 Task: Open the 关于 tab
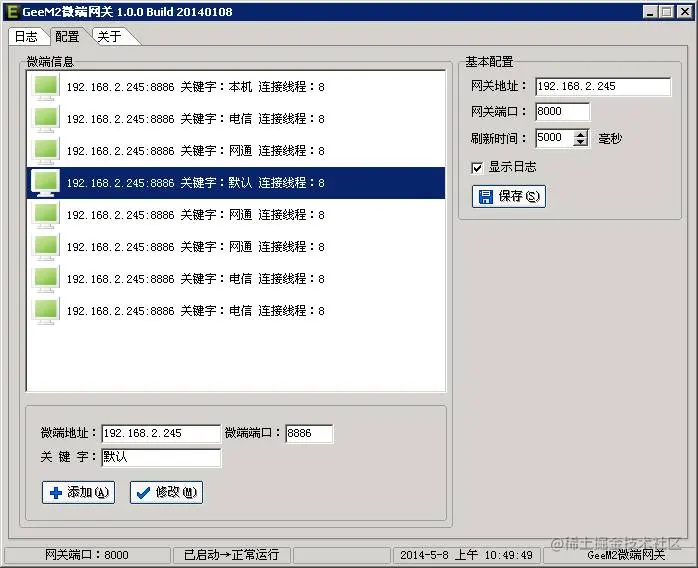point(110,37)
